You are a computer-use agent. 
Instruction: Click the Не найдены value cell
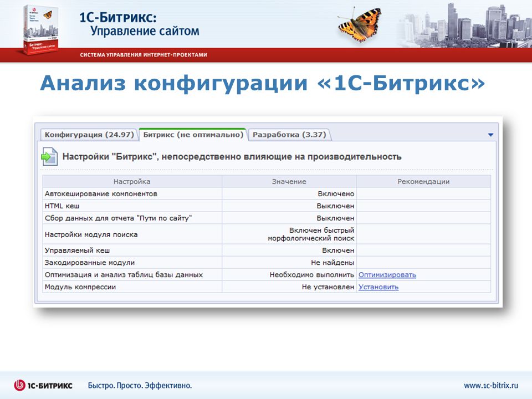click(x=289, y=263)
